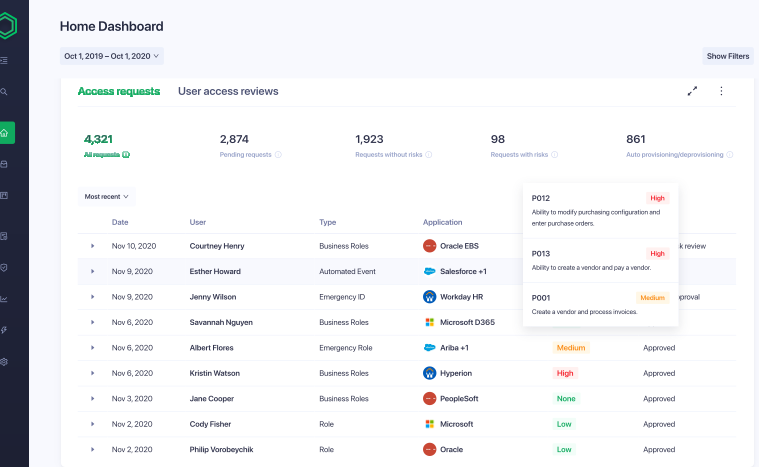Open the Most recent sort dropdown

coord(107,197)
